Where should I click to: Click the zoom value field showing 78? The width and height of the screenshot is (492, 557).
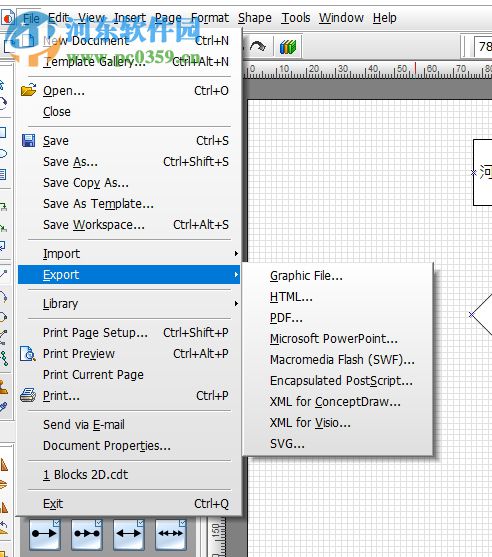pos(483,46)
